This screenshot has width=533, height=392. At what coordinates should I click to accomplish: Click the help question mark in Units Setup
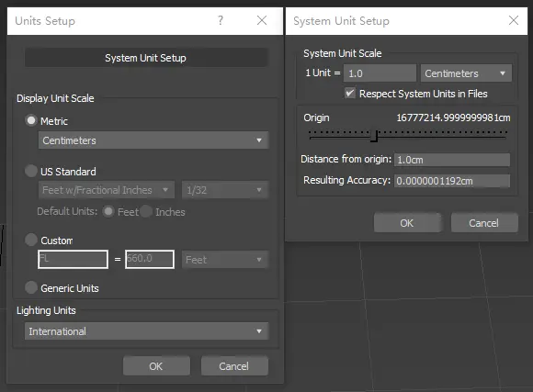click(x=221, y=20)
